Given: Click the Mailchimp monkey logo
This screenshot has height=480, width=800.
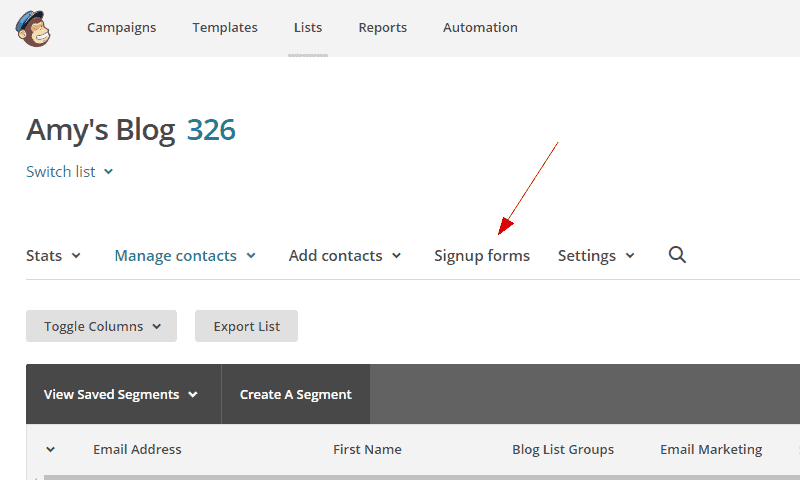Looking at the screenshot, I should click(x=33, y=29).
